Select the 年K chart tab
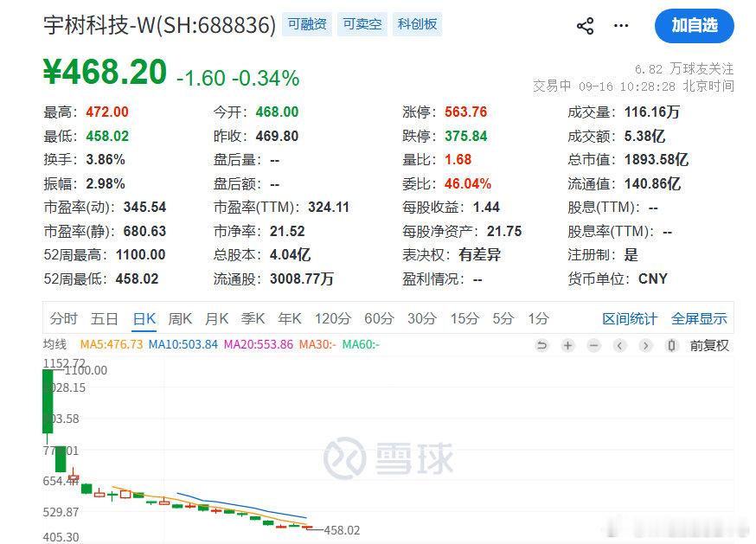 click(x=290, y=318)
